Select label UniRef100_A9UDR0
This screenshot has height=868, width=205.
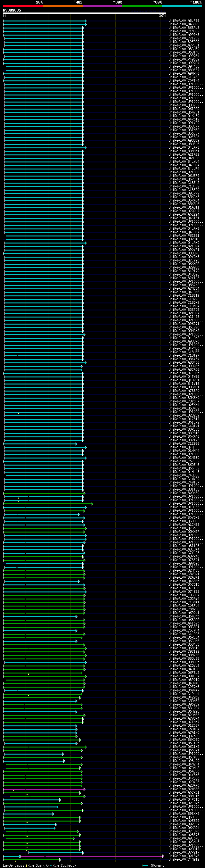tap(184, 341)
